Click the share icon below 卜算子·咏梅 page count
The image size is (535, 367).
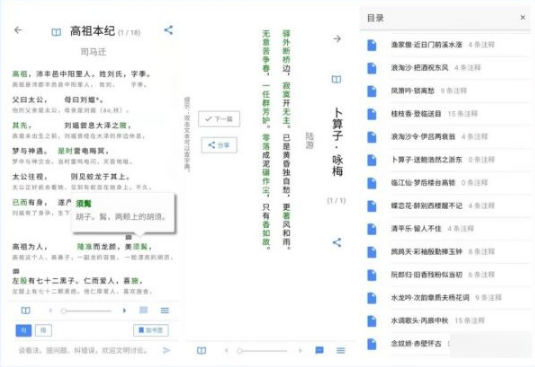337,243
